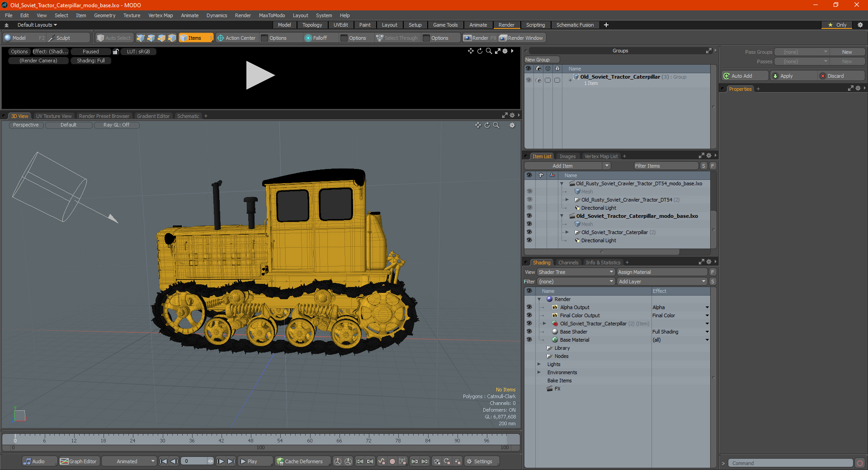Toggle visibility of Base Material layer
Image resolution: width=868 pixels, height=470 pixels.
pyautogui.click(x=529, y=340)
